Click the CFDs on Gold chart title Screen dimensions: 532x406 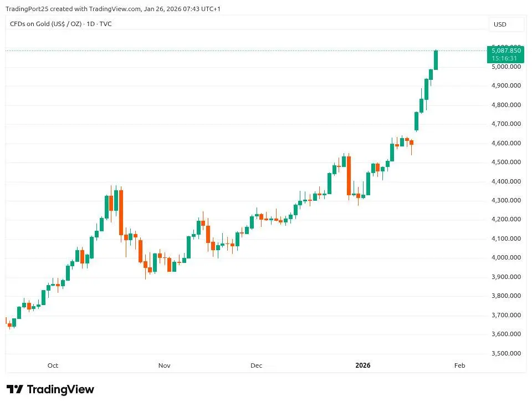(61, 24)
